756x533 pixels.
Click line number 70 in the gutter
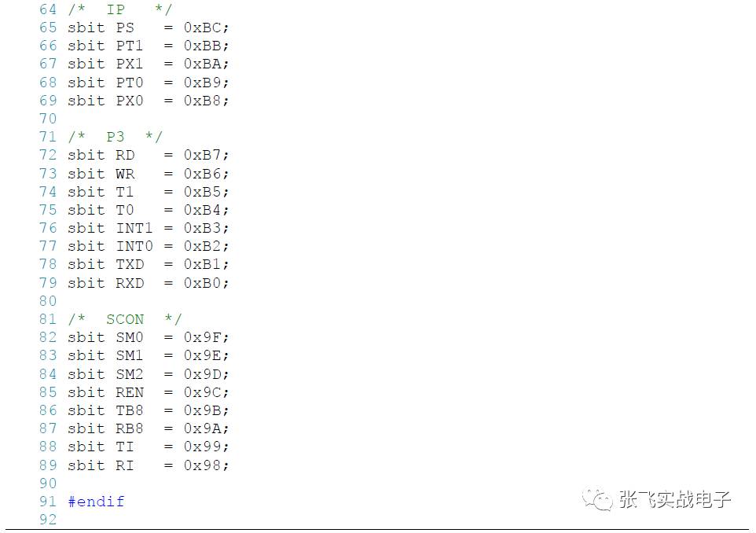pyautogui.click(x=48, y=119)
